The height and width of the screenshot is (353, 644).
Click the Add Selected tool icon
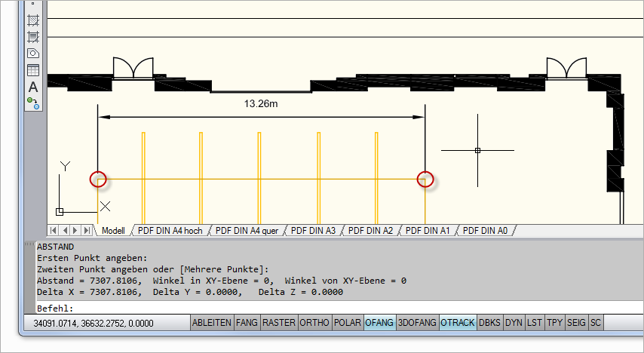32,102
